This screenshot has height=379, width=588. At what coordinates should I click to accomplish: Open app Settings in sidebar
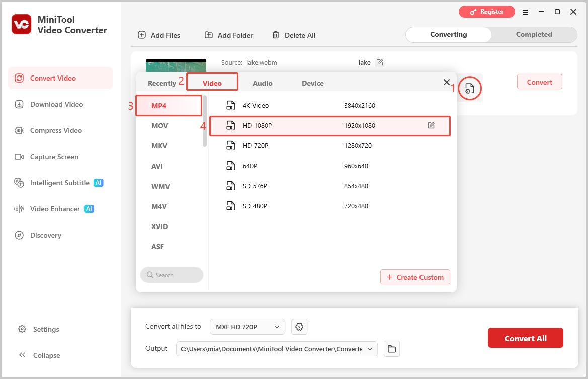[39, 329]
